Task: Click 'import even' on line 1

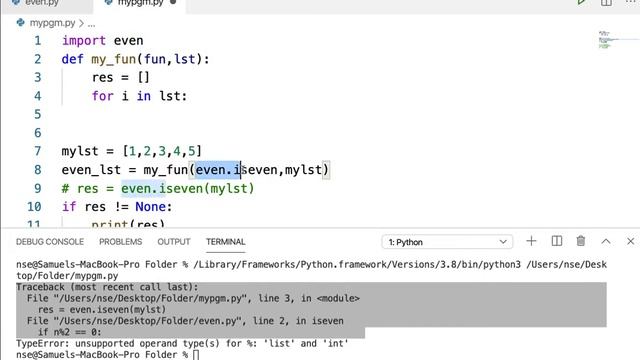Action: pyautogui.click(x=102, y=41)
